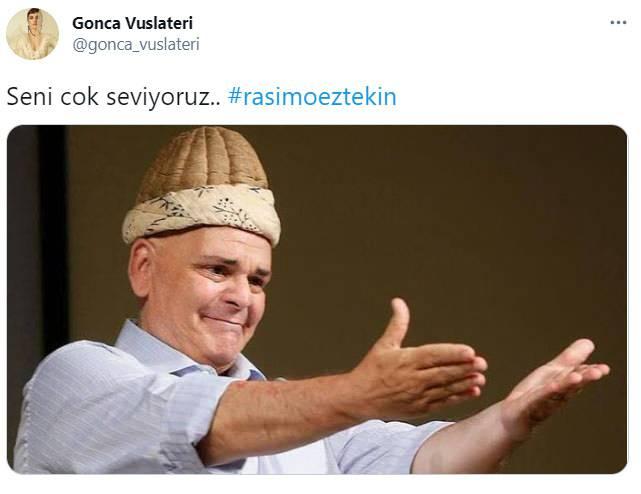Open the attached photo in the tweet
641x494 pixels.
[317, 299]
